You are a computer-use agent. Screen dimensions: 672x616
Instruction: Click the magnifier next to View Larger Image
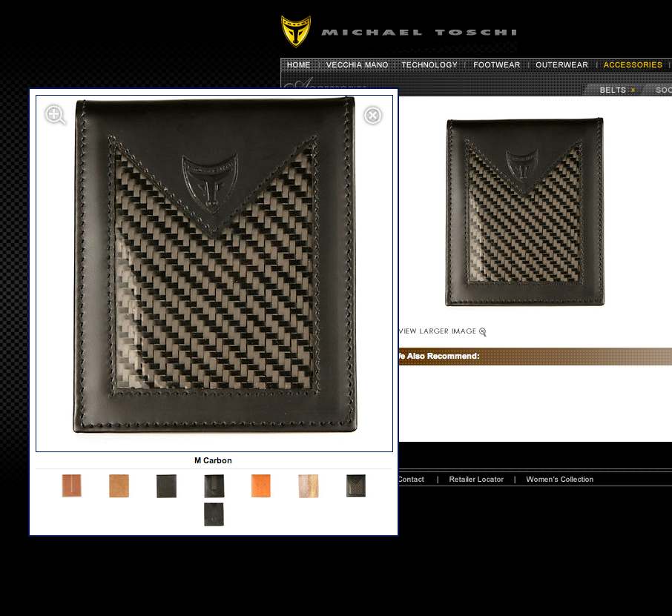pos(482,332)
